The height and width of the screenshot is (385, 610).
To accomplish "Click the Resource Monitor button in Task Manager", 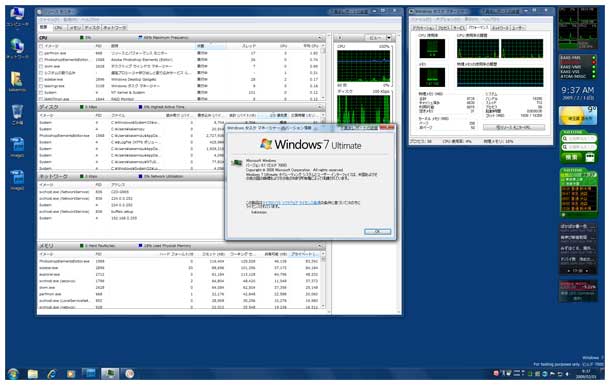I will point(514,127).
